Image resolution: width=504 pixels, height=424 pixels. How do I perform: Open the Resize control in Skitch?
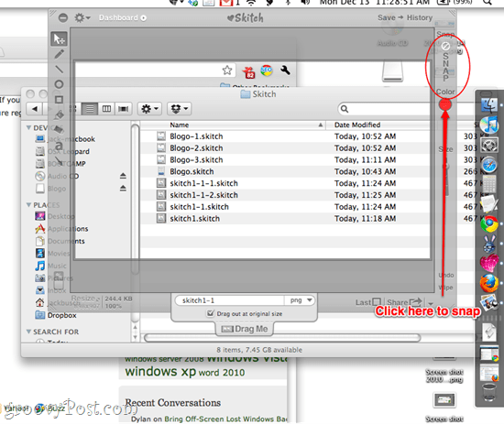(85, 299)
